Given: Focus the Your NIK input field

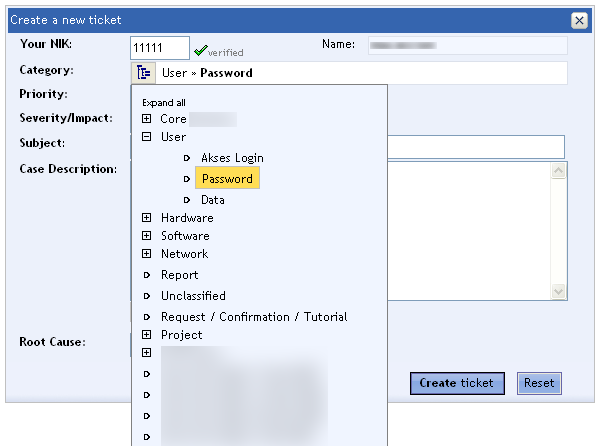Looking at the screenshot, I should 160,48.
